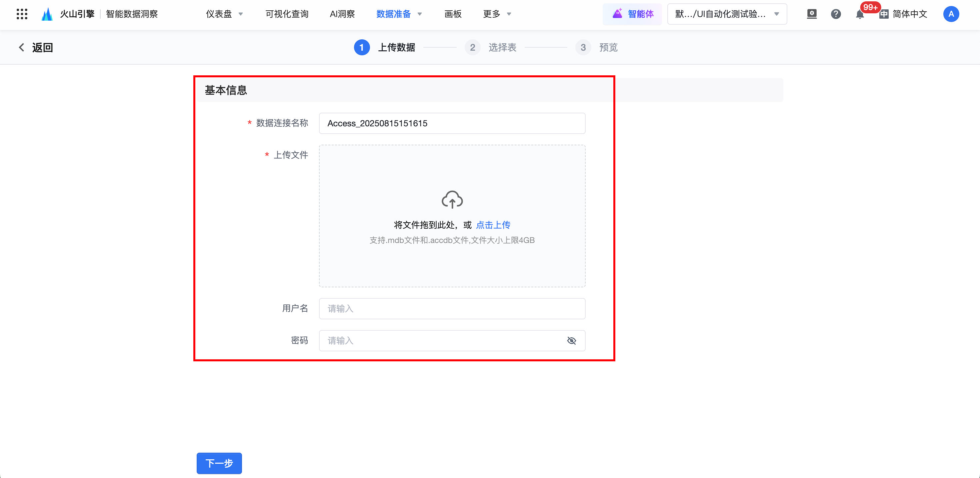Open the notifications bell icon
The width and height of the screenshot is (980, 478).
[x=859, y=14]
